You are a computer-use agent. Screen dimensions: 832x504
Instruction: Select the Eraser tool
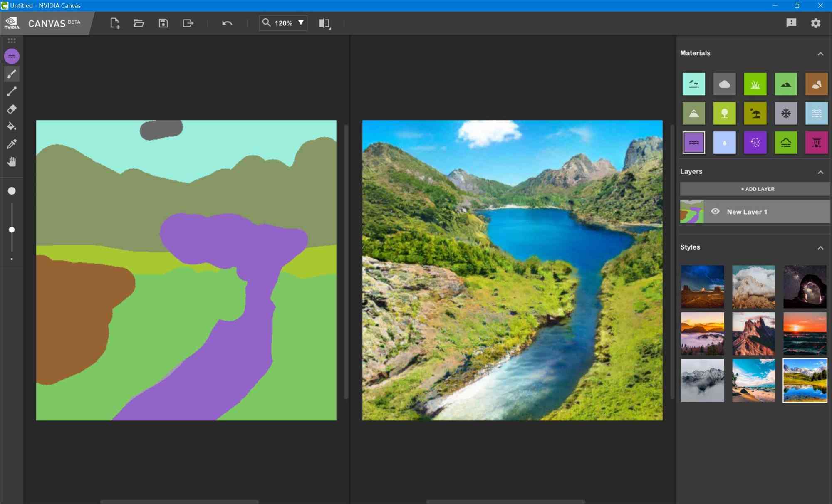[12, 109]
